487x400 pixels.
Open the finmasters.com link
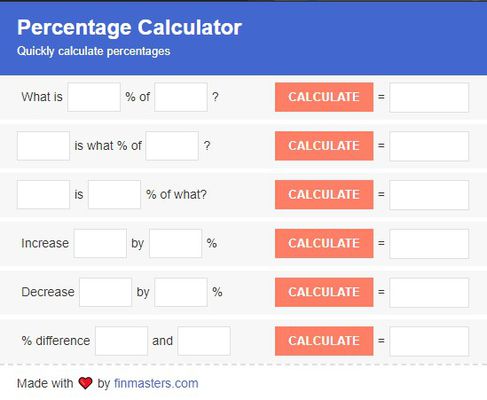click(156, 383)
